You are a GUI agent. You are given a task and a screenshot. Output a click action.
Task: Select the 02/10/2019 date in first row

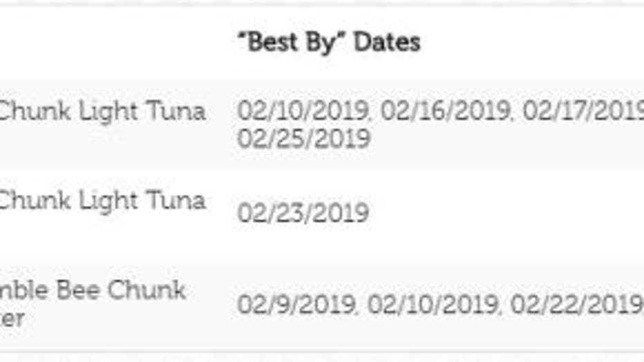[303, 111]
